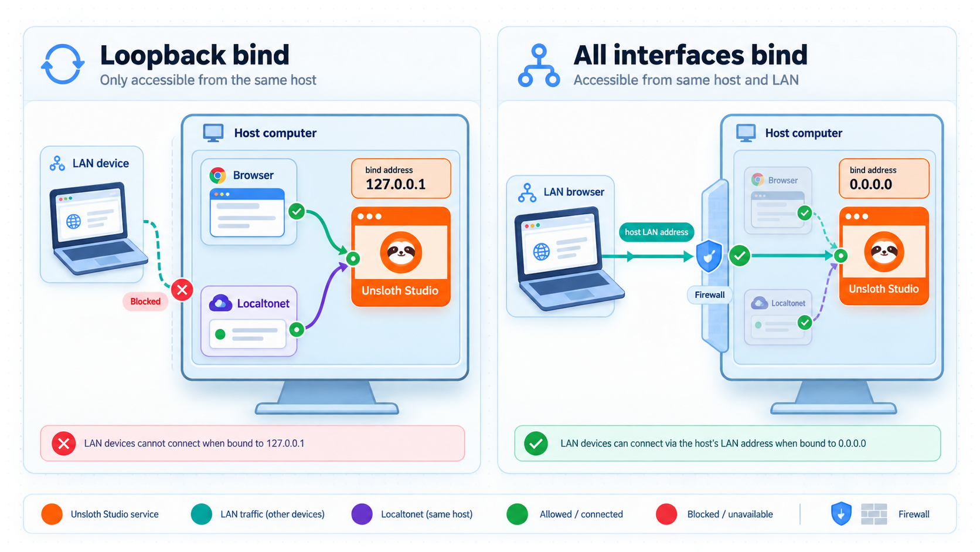Click monitor icon of Host computer in All interfaces panel

pos(746,133)
